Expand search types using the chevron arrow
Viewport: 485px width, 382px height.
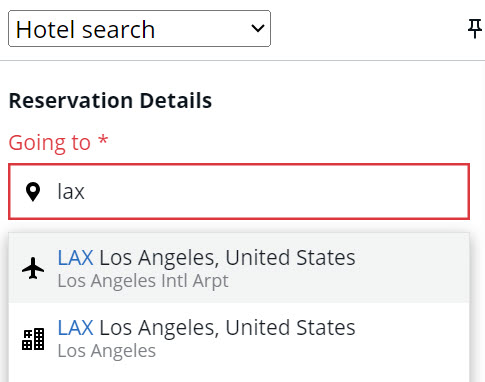pos(258,28)
